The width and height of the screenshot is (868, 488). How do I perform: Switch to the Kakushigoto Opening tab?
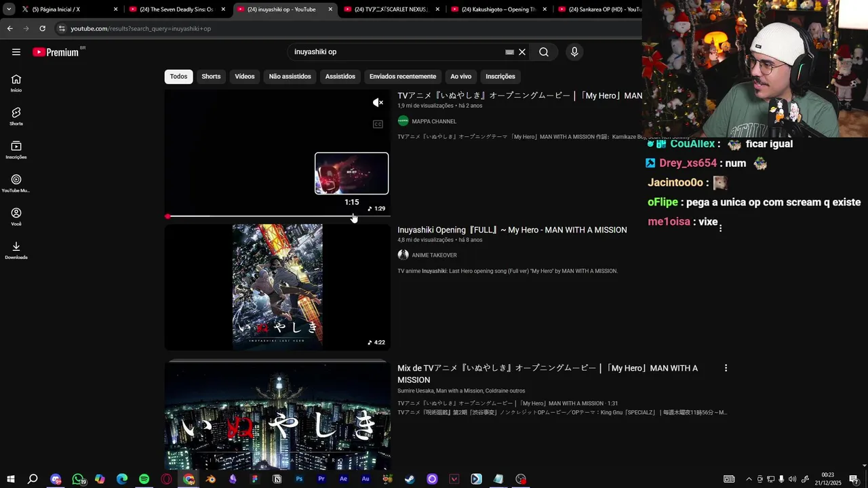tap(500, 9)
